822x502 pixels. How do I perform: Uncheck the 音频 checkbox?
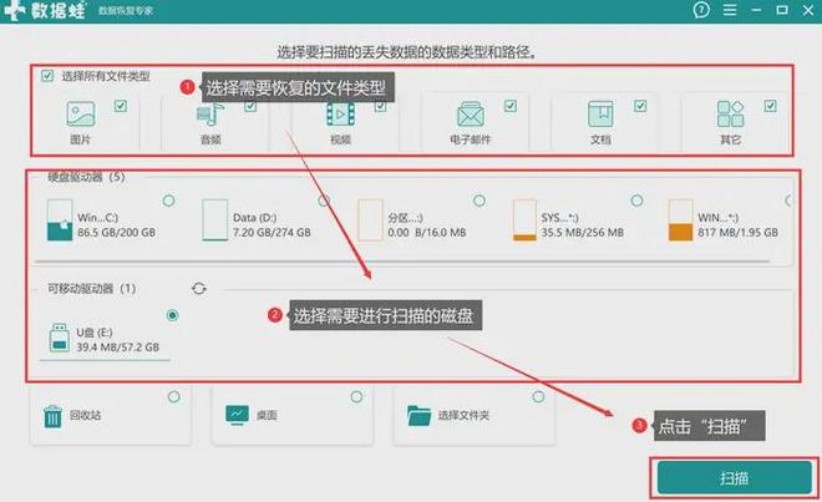[251, 106]
